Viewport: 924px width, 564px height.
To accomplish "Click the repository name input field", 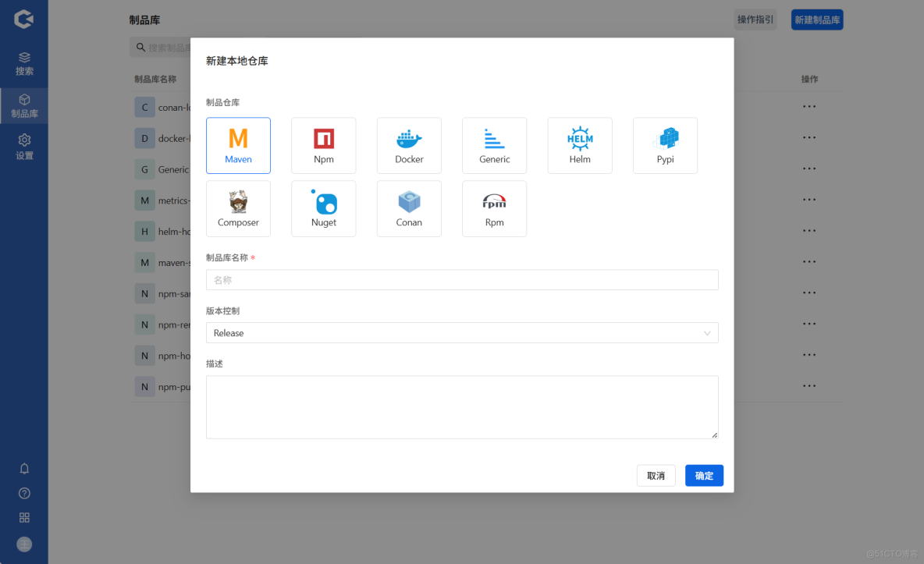I will pos(461,279).
